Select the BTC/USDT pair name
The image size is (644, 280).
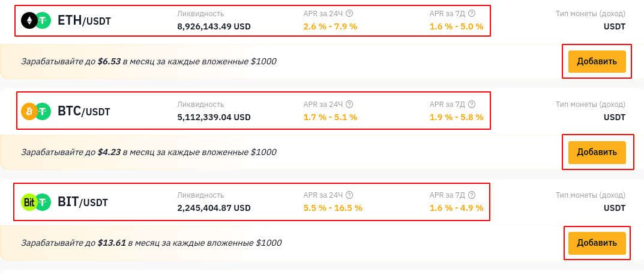pyautogui.click(x=84, y=111)
